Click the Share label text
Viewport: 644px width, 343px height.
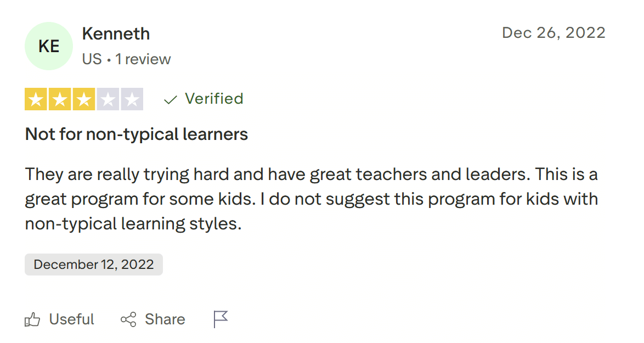[165, 319]
